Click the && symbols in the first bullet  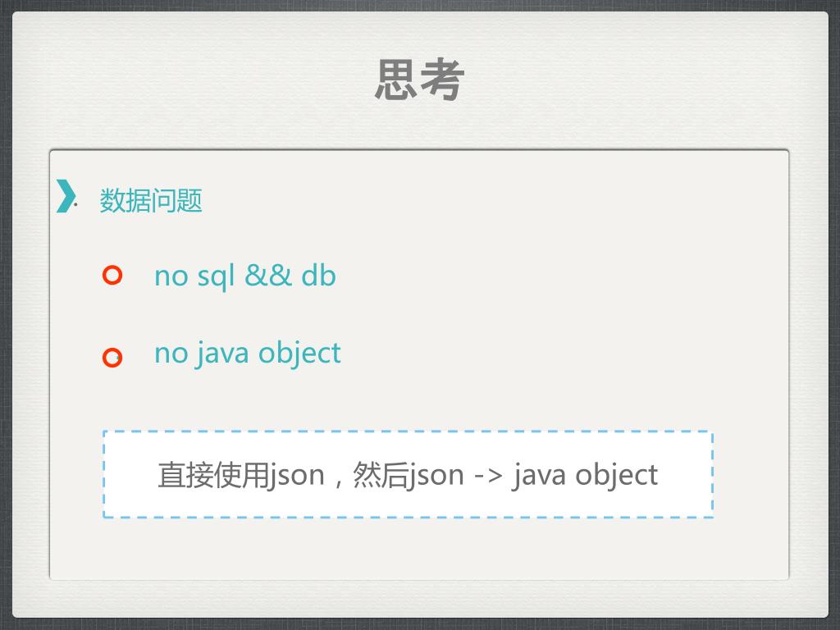pos(268,276)
